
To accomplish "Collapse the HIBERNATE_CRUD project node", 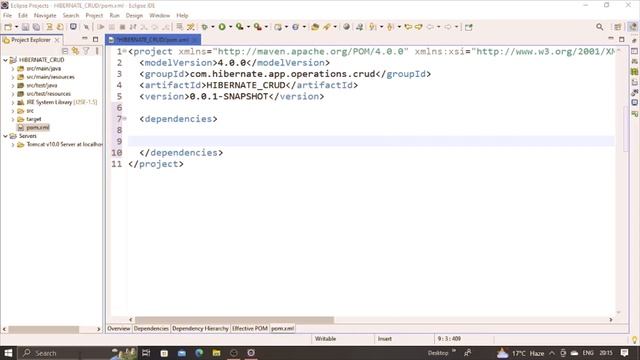I will (x=5, y=60).
